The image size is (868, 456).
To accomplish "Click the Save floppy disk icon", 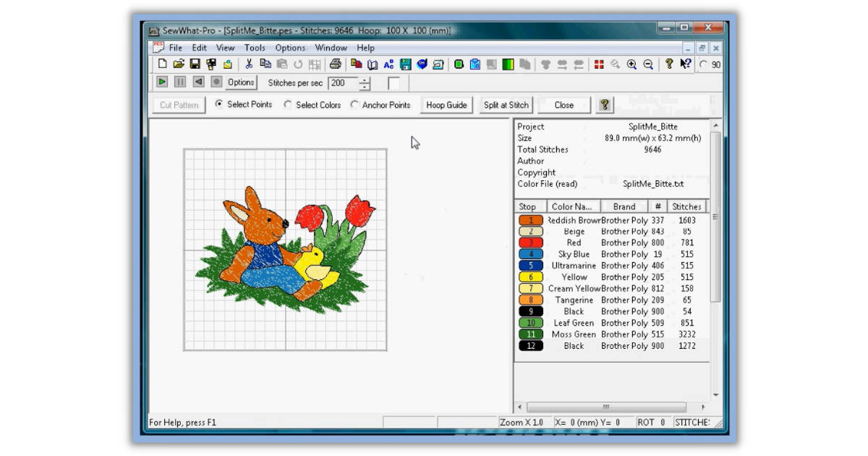I will 195,64.
